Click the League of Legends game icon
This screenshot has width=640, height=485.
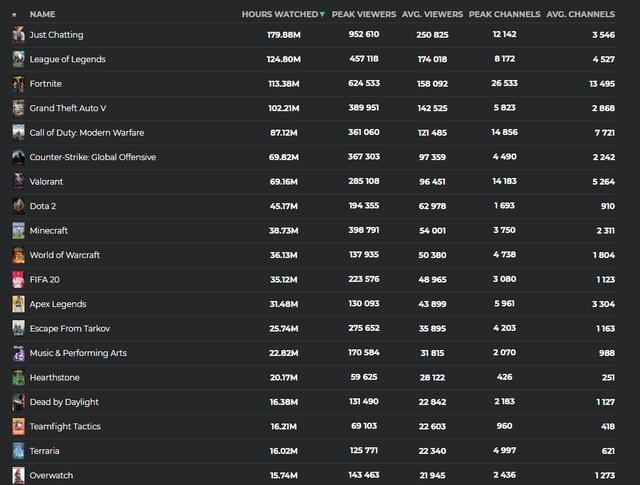pos(18,59)
